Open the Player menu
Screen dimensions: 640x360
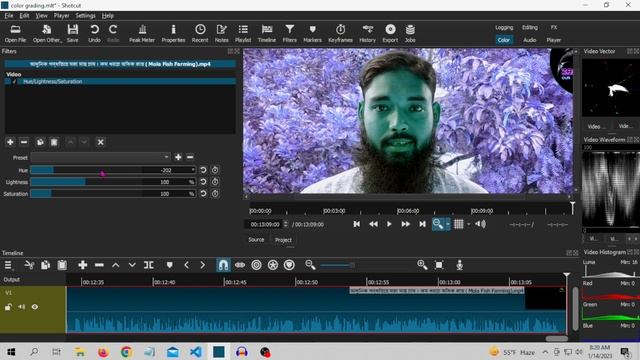click(61, 16)
